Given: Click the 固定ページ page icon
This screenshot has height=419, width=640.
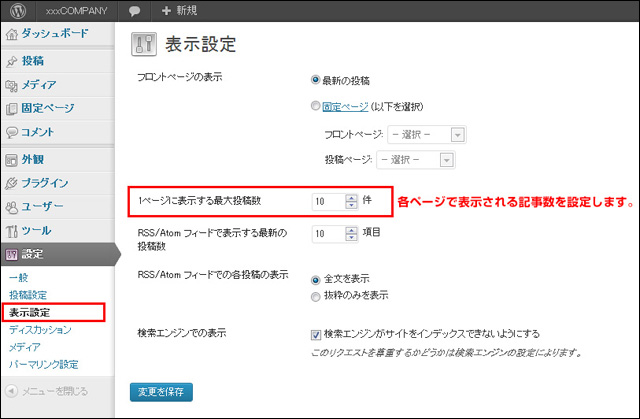Looking at the screenshot, I should [12, 108].
